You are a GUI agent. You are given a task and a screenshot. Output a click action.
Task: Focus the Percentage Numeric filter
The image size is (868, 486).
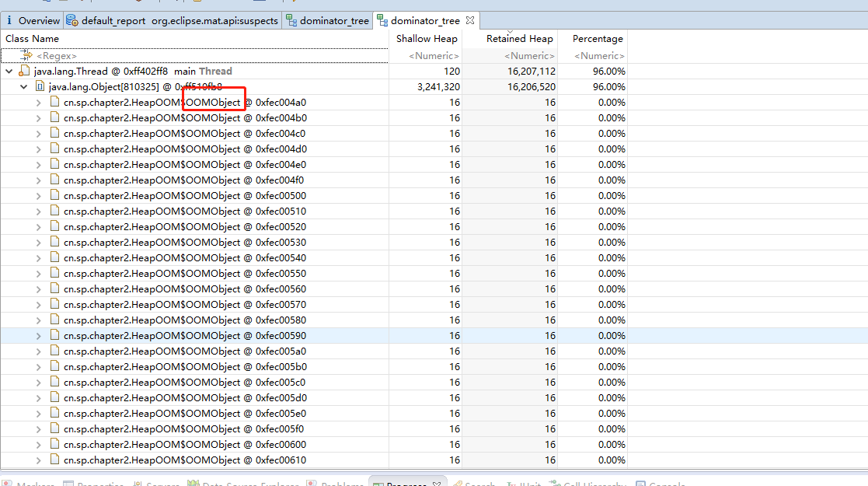pyautogui.click(x=592, y=55)
